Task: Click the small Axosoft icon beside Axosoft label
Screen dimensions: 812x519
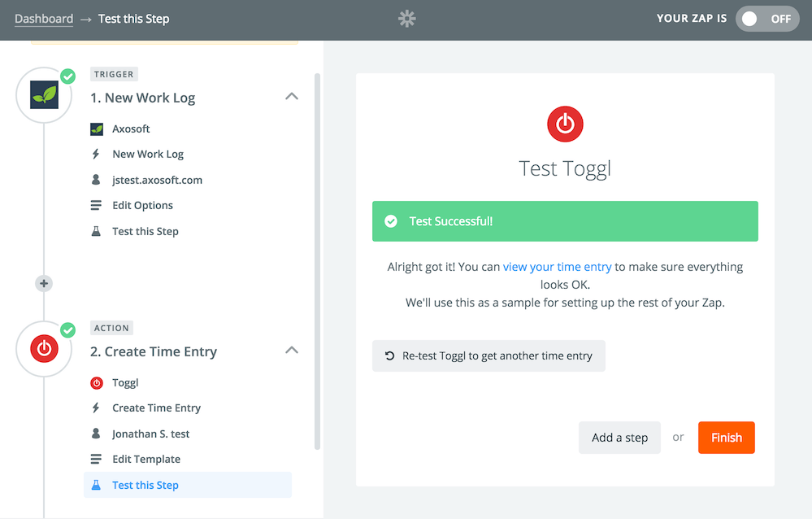Action: (97, 129)
